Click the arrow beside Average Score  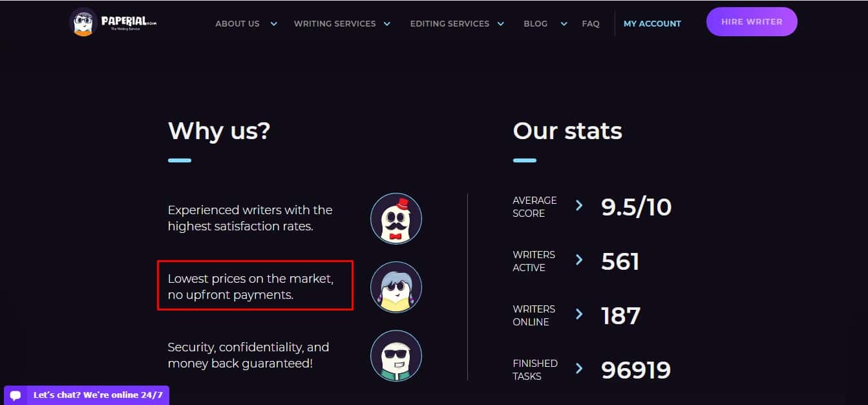click(579, 206)
